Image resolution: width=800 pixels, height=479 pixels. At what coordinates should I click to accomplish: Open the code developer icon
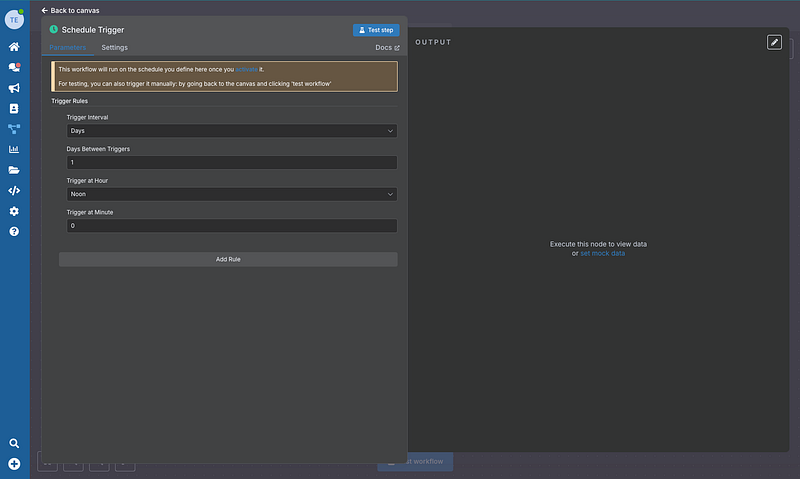14,190
